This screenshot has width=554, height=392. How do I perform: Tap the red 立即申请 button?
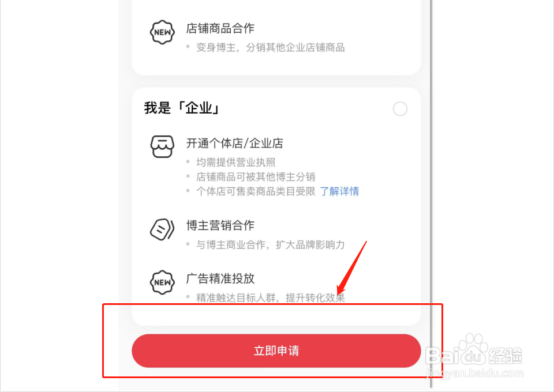pyautogui.click(x=276, y=350)
